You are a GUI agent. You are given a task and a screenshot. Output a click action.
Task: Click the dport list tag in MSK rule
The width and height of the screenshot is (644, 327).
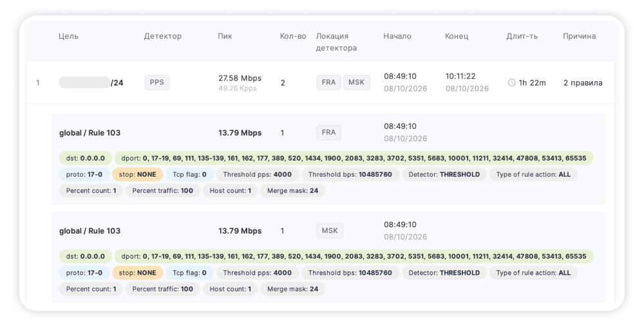click(354, 256)
